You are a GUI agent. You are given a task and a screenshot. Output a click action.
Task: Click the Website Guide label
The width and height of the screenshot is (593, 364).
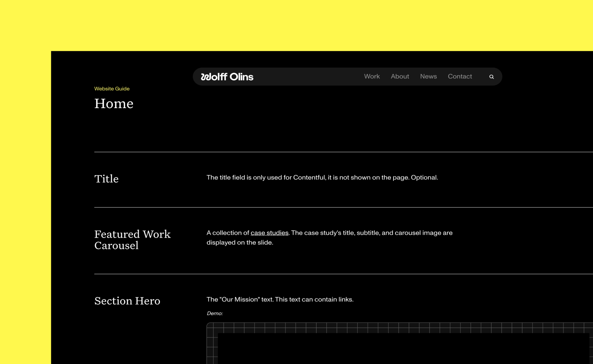click(112, 88)
